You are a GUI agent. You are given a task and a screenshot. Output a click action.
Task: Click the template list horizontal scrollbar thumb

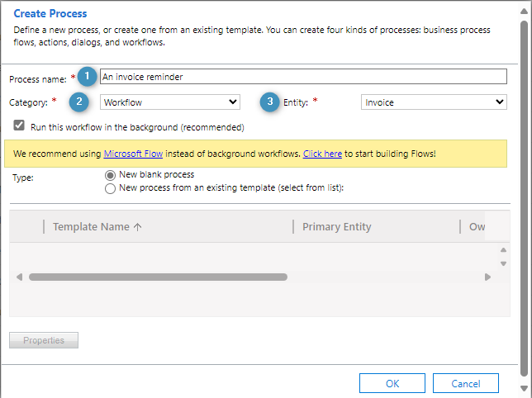coord(158,277)
